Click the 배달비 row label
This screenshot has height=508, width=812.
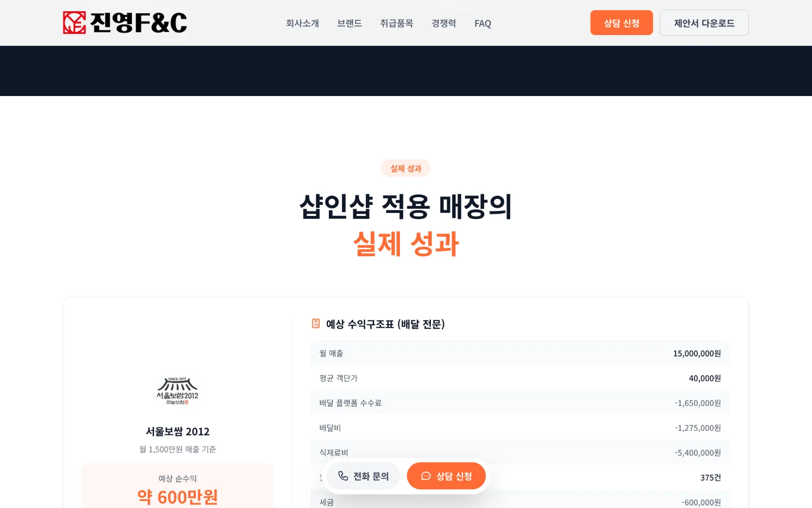point(330,428)
